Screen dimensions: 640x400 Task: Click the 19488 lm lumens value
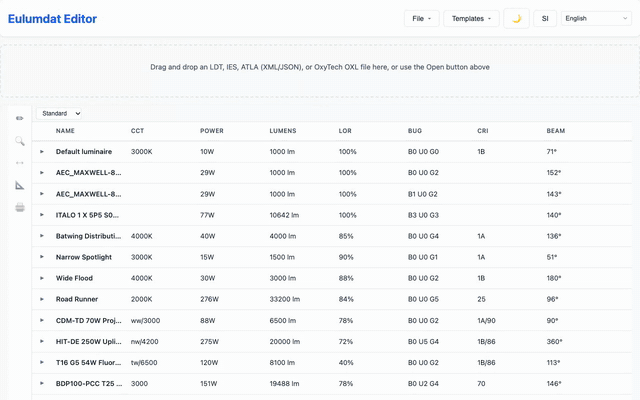(284, 384)
